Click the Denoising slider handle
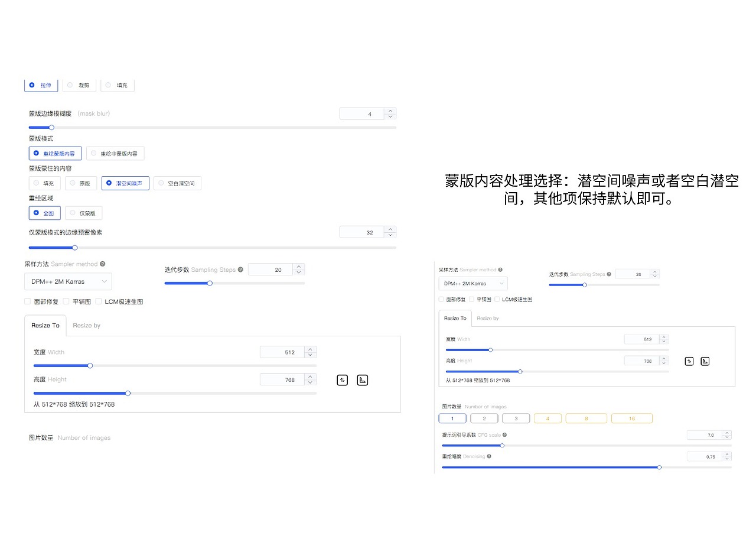The width and height of the screenshot is (756, 555). click(659, 467)
